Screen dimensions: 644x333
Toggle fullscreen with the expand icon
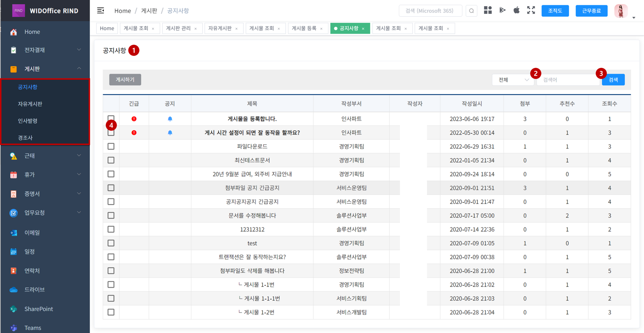point(531,10)
